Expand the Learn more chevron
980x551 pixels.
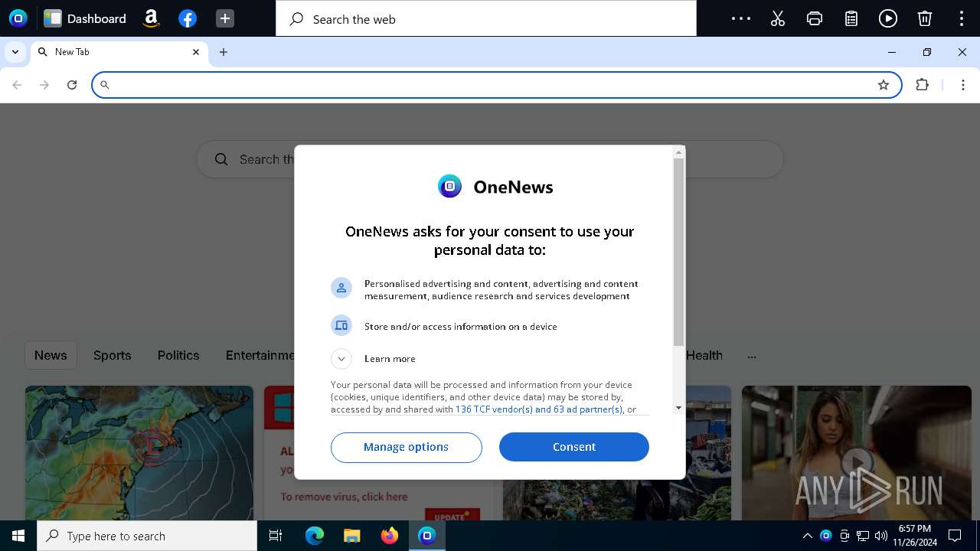pyautogui.click(x=341, y=358)
